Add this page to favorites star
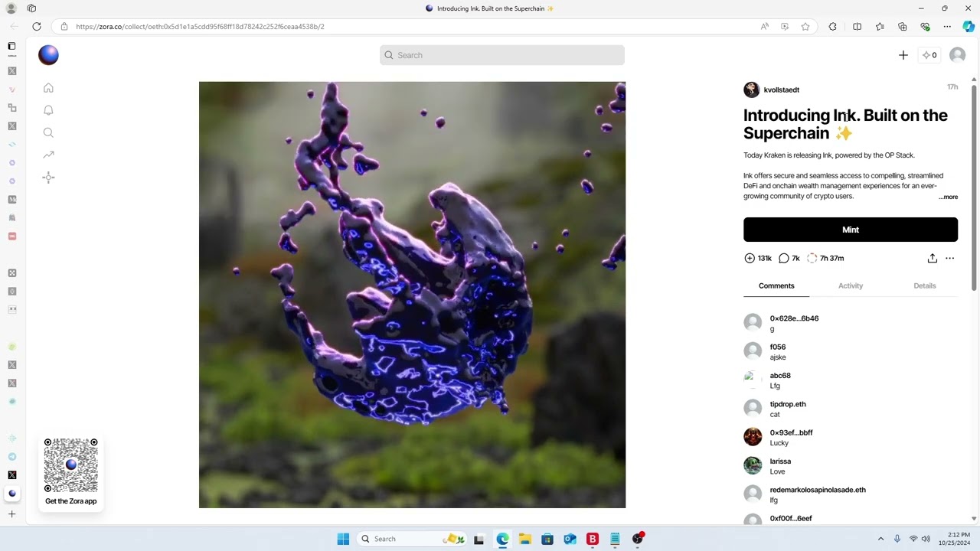Image resolution: width=980 pixels, height=551 pixels. [x=805, y=26]
